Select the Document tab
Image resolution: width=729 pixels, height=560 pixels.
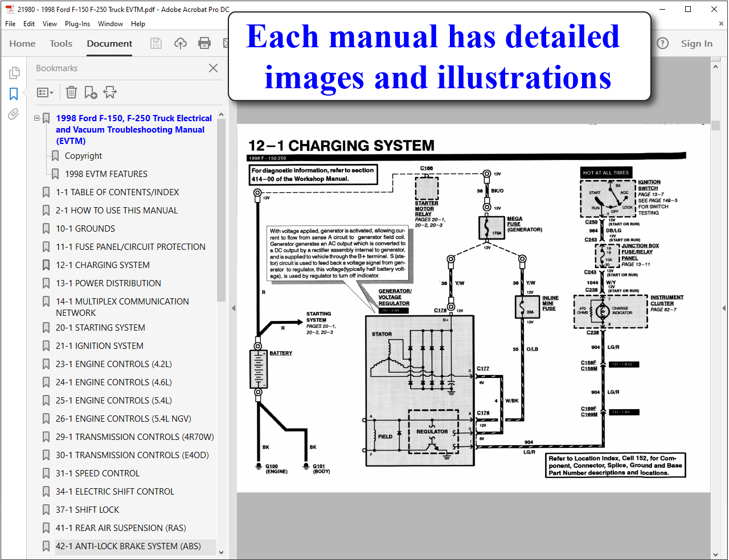109,44
